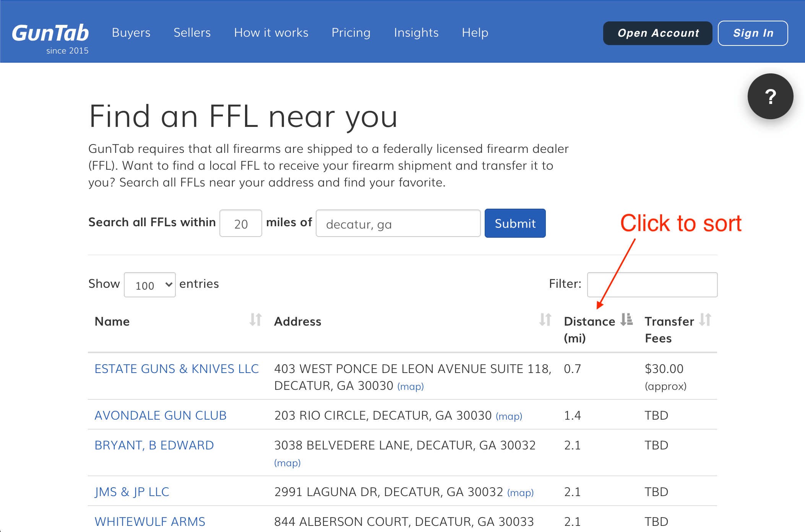805x532 pixels.
Task: Open AVONDALE GUN CLUB link
Action: (161, 415)
